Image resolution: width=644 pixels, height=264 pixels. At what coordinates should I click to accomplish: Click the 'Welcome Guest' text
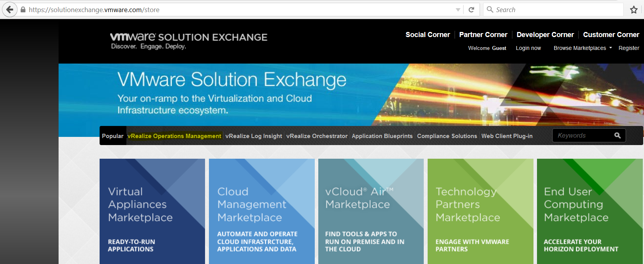coord(487,48)
